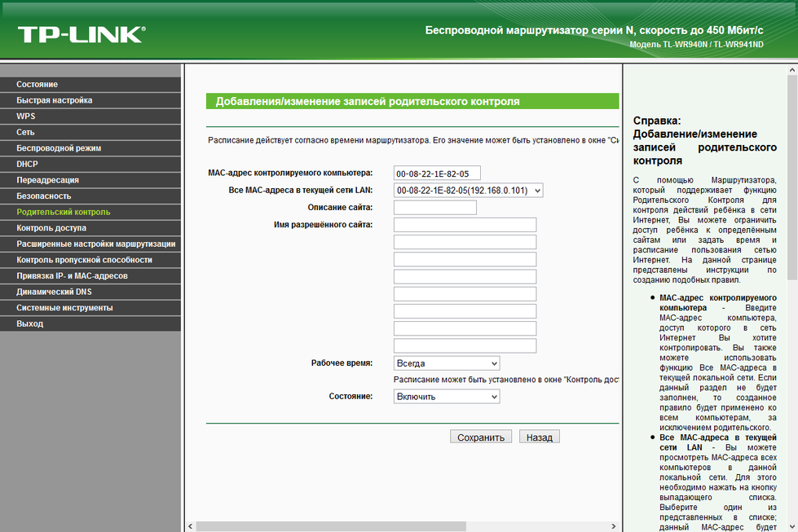The width and height of the screenshot is (798, 532).
Task: Open the LAN MAC addresses dropdown
Action: pos(468,191)
